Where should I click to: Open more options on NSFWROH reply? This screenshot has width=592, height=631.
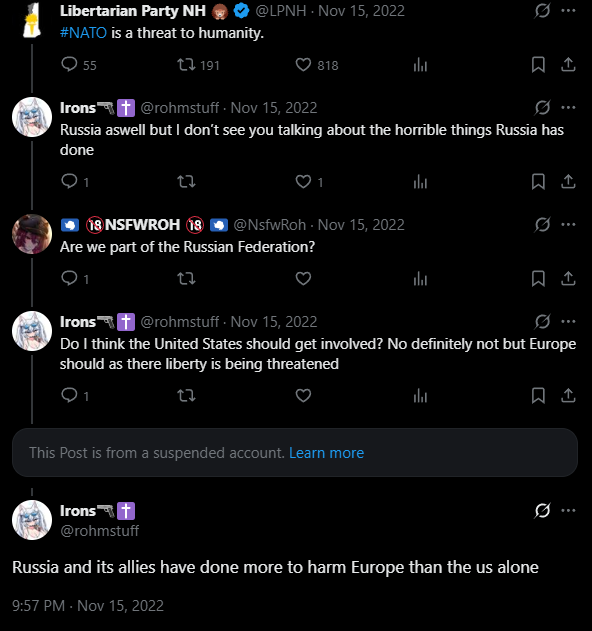click(x=568, y=225)
